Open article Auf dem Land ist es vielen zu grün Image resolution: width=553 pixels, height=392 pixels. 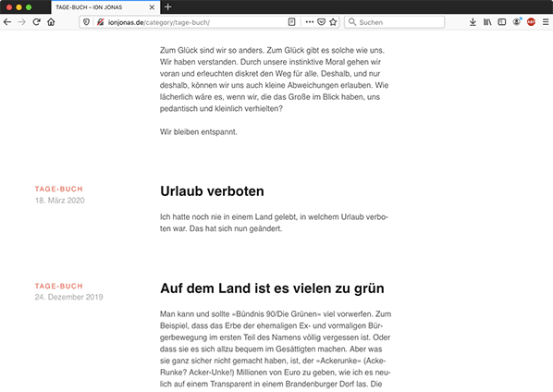(x=272, y=288)
